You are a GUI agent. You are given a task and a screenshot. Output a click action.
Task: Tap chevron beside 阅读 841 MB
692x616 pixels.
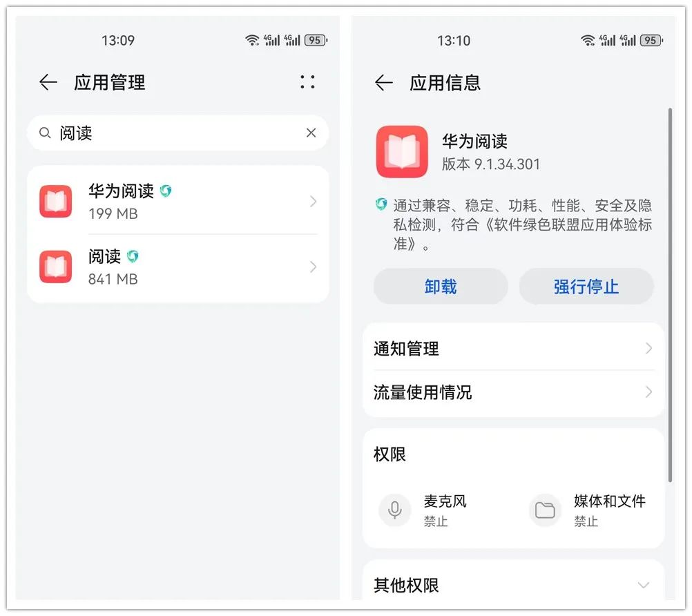[313, 267]
